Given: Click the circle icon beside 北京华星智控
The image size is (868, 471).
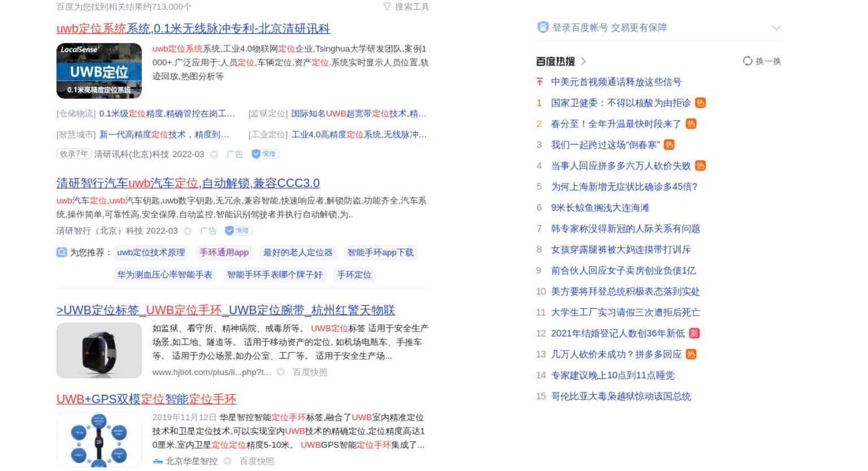Looking at the screenshot, I should [x=227, y=461].
